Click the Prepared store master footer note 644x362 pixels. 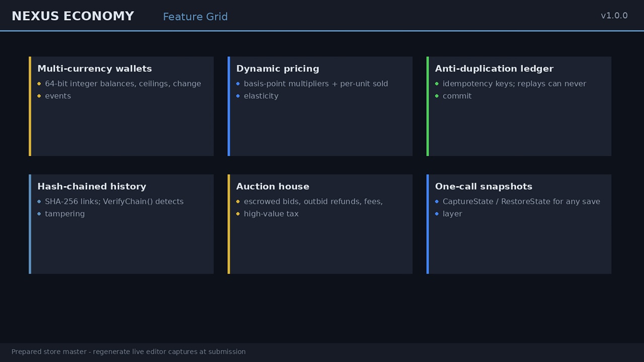coord(128,352)
